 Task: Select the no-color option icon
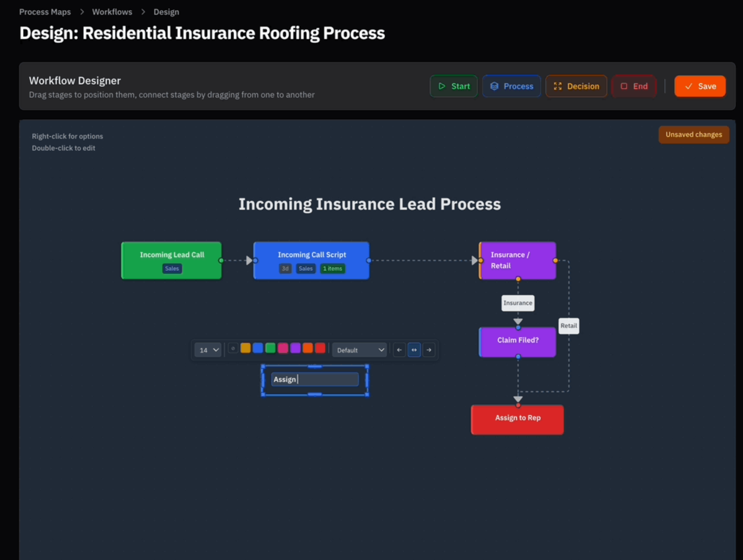(233, 348)
